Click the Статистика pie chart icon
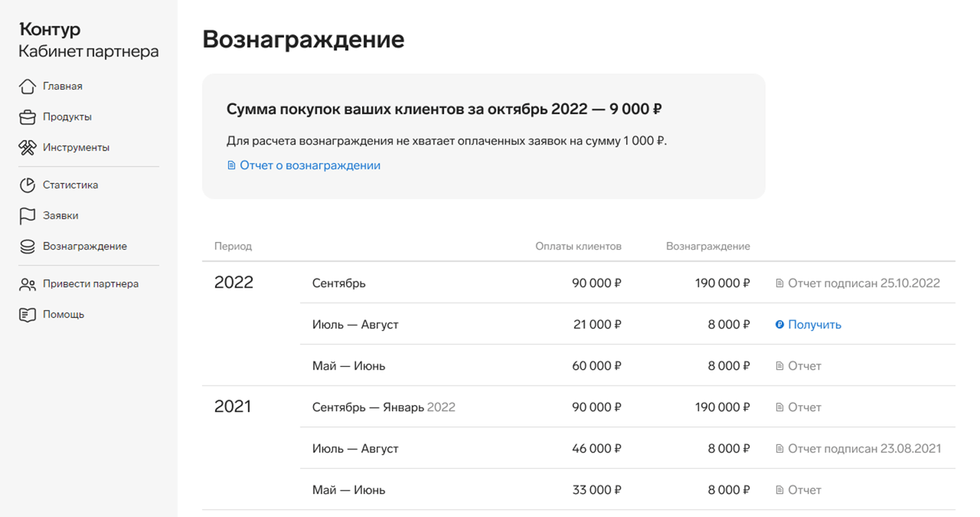The width and height of the screenshot is (980, 517). pyautogui.click(x=27, y=185)
